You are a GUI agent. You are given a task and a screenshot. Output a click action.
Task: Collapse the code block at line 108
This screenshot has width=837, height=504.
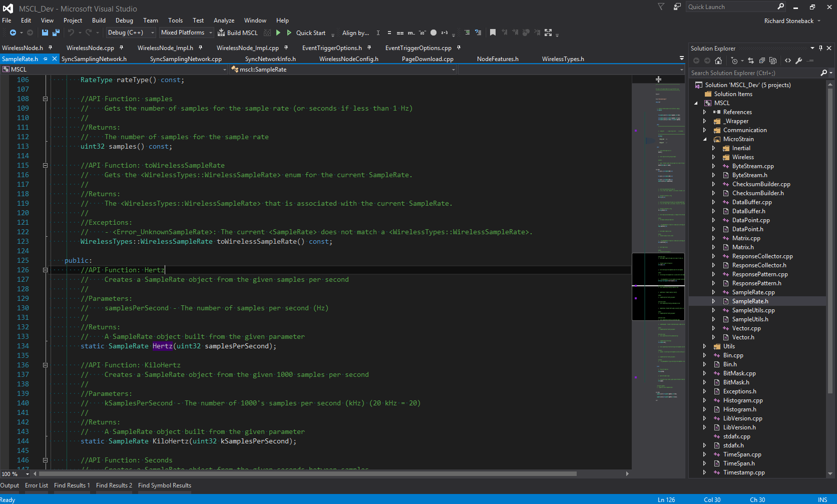(x=45, y=99)
